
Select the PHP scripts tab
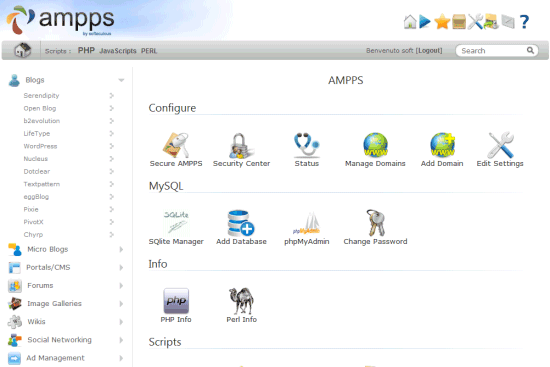pyautogui.click(x=86, y=51)
